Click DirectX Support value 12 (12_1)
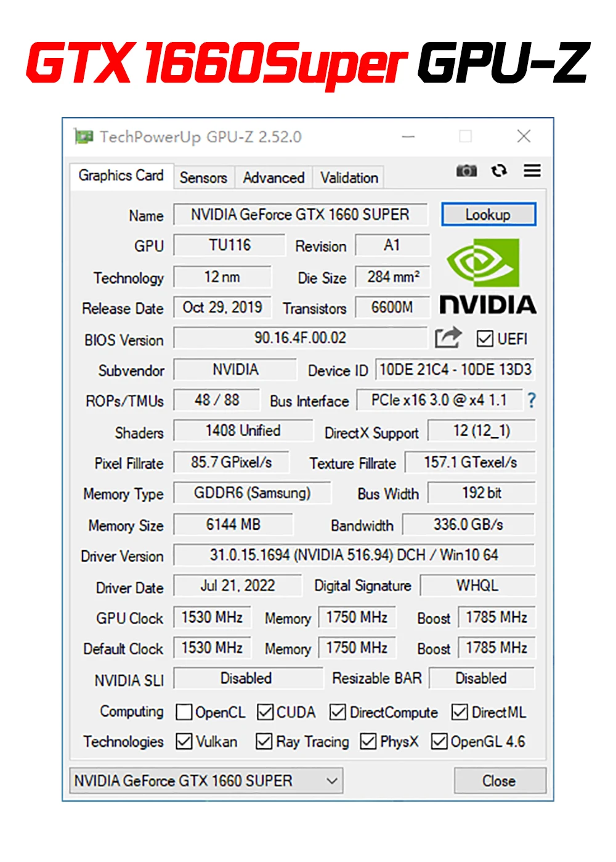This screenshot has width=616, height=862. pos(482,431)
